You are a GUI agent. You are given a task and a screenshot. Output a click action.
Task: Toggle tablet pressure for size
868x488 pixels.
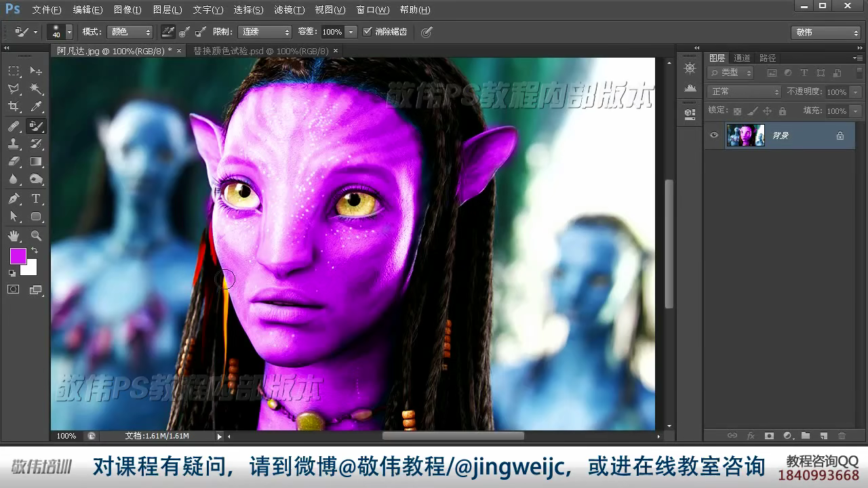(426, 32)
